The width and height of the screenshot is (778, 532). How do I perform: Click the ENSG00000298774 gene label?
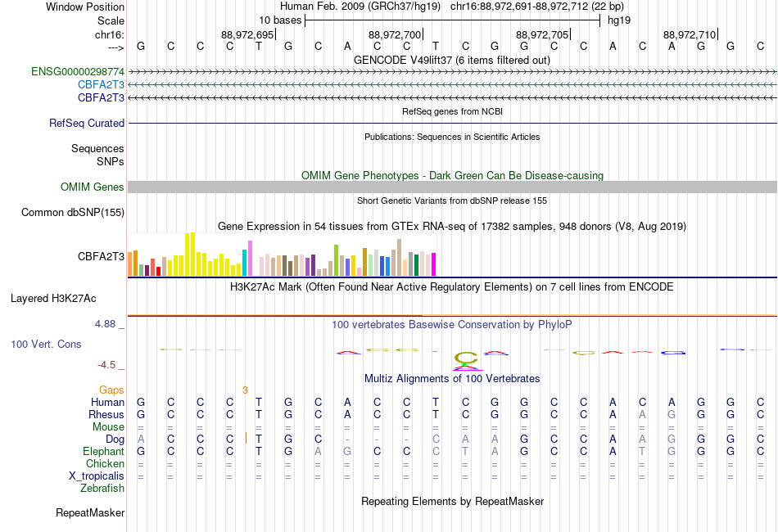tap(78, 72)
